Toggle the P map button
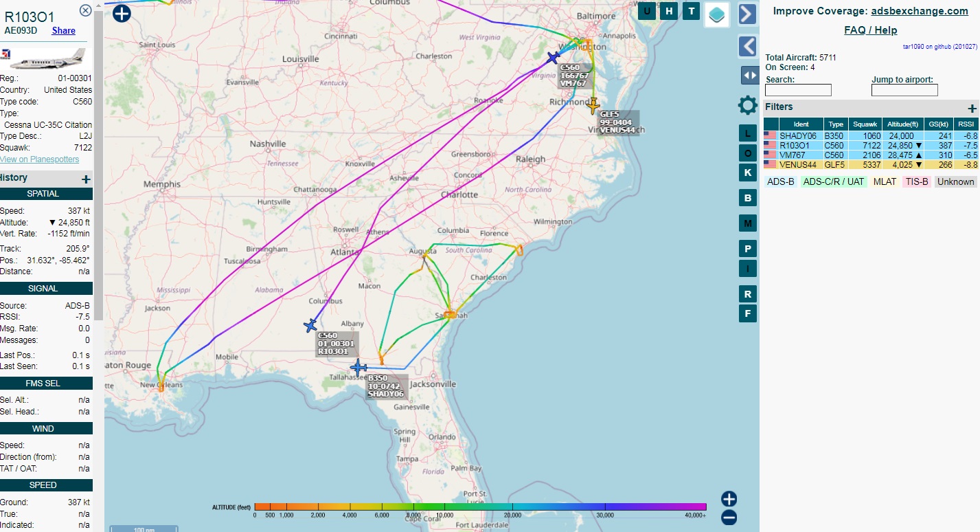 pos(748,249)
